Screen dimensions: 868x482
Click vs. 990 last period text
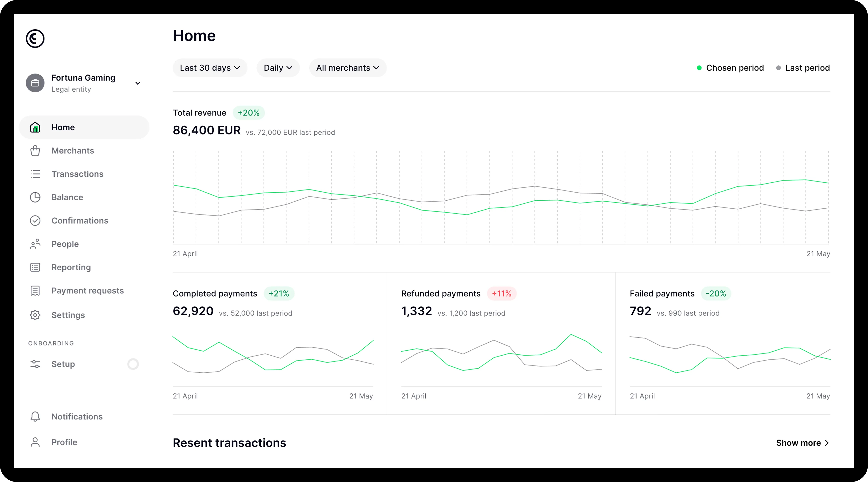[688, 313]
